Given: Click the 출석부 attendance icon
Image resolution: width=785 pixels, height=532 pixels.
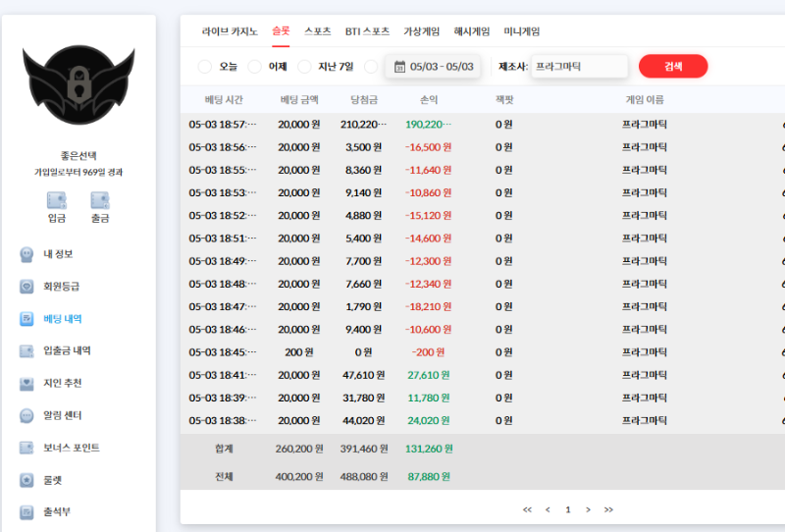Looking at the screenshot, I should (x=26, y=512).
